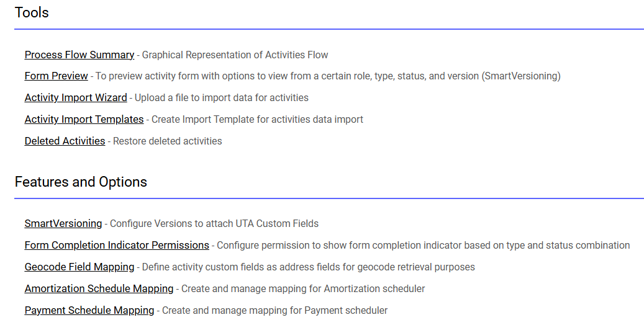Open the Process Flow Summary link
Viewport: 644px width, 320px height.
click(x=79, y=55)
